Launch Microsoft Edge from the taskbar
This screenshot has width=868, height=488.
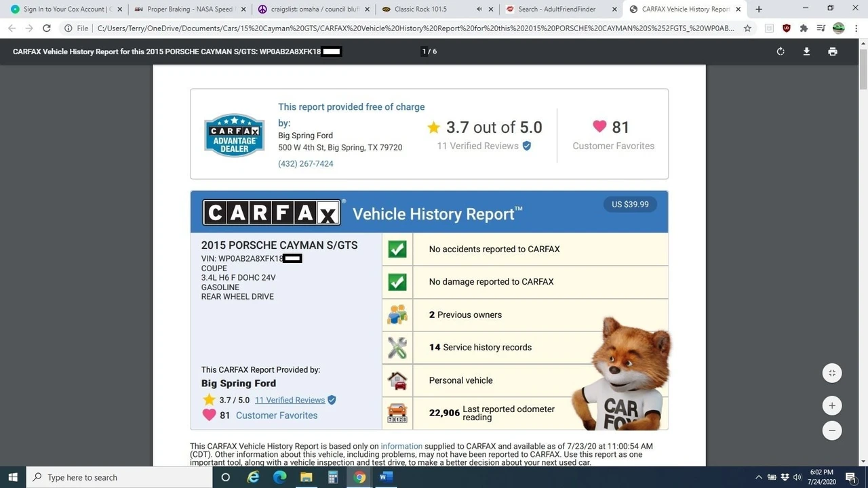coord(279,477)
